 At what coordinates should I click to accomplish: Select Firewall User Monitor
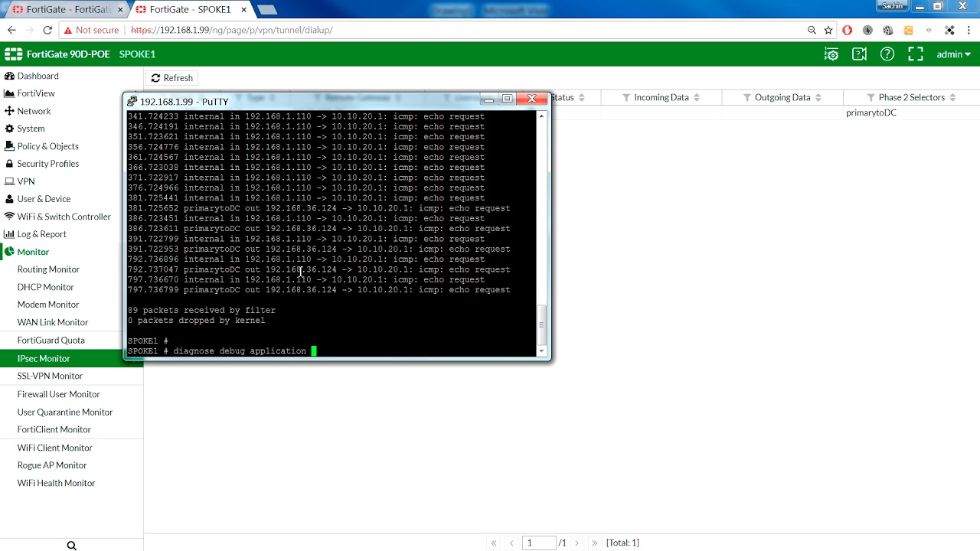tap(59, 394)
